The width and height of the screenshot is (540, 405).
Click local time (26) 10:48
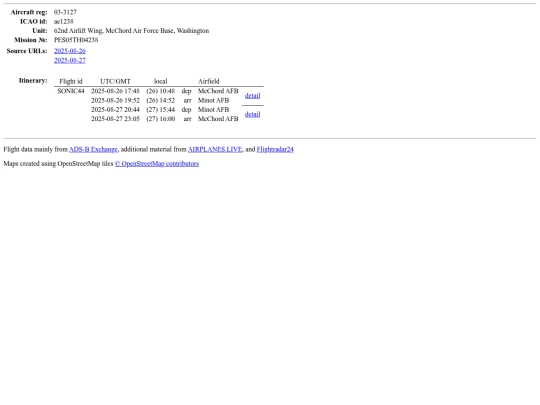pyautogui.click(x=160, y=91)
